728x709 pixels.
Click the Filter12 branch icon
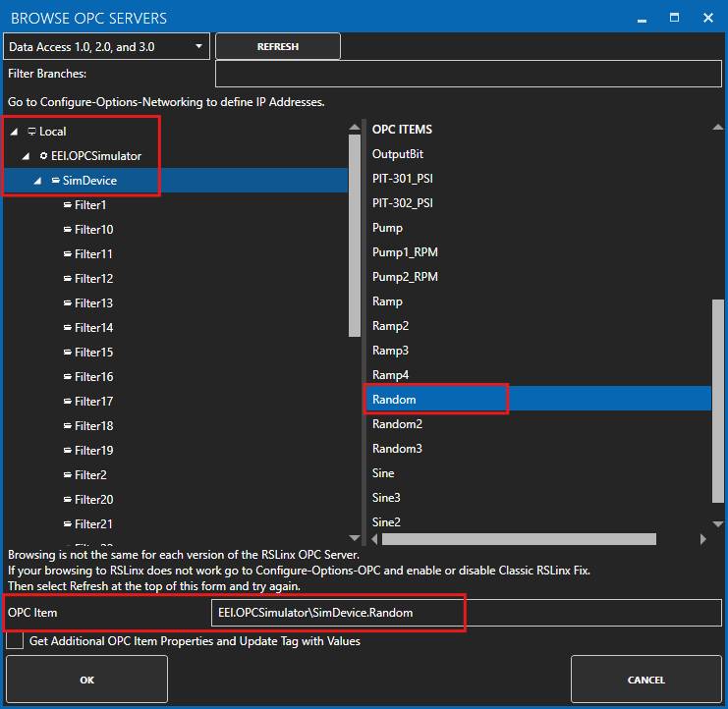(x=68, y=279)
